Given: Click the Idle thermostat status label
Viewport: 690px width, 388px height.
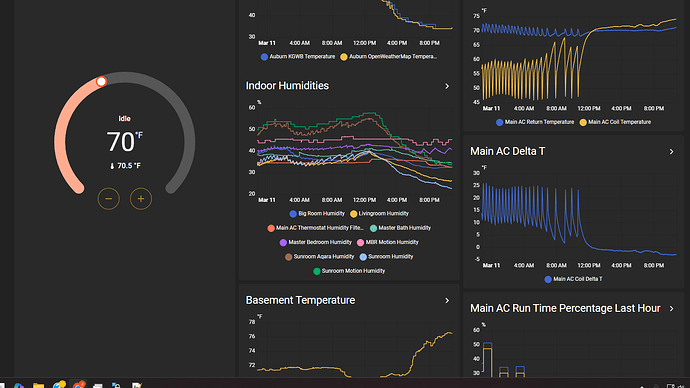Looking at the screenshot, I should [x=125, y=119].
